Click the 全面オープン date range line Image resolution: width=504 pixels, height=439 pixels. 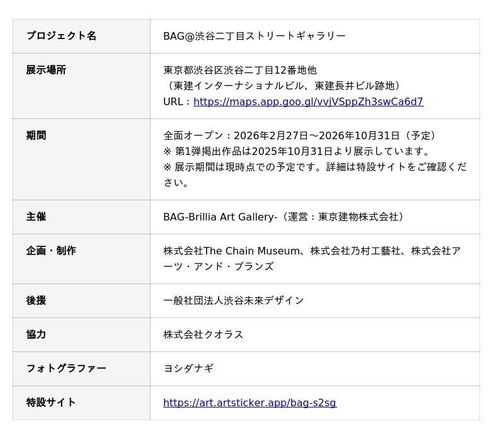click(x=301, y=135)
